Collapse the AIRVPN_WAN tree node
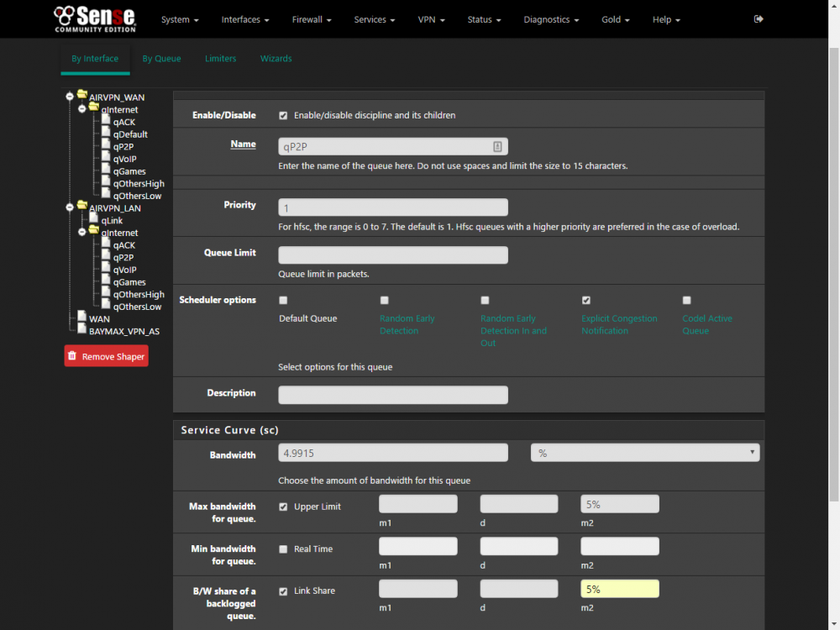The image size is (840, 630). pyautogui.click(x=70, y=97)
